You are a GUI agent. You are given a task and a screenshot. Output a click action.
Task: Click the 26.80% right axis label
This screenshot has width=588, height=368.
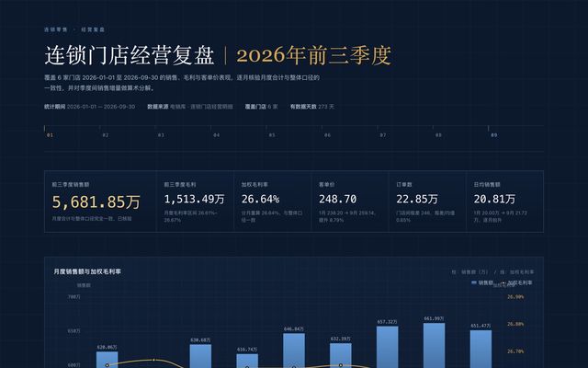coord(515,324)
